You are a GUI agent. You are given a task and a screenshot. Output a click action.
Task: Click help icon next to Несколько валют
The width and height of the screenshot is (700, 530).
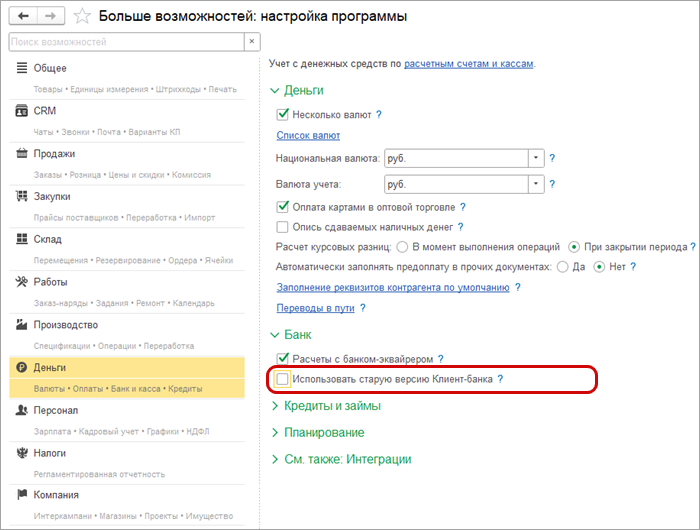(x=379, y=115)
